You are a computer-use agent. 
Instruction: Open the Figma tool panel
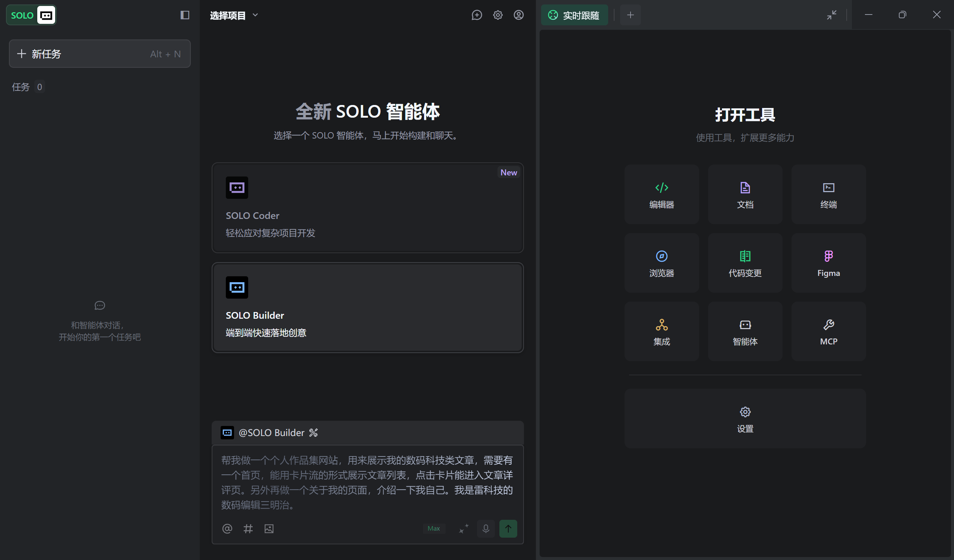(x=828, y=262)
